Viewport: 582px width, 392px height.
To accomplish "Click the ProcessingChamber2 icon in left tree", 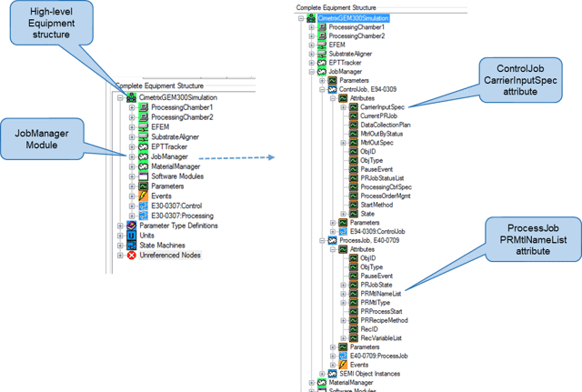I will (144, 117).
